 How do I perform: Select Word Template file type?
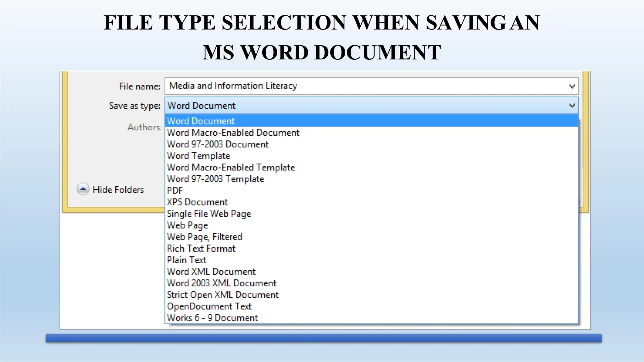(x=372, y=156)
